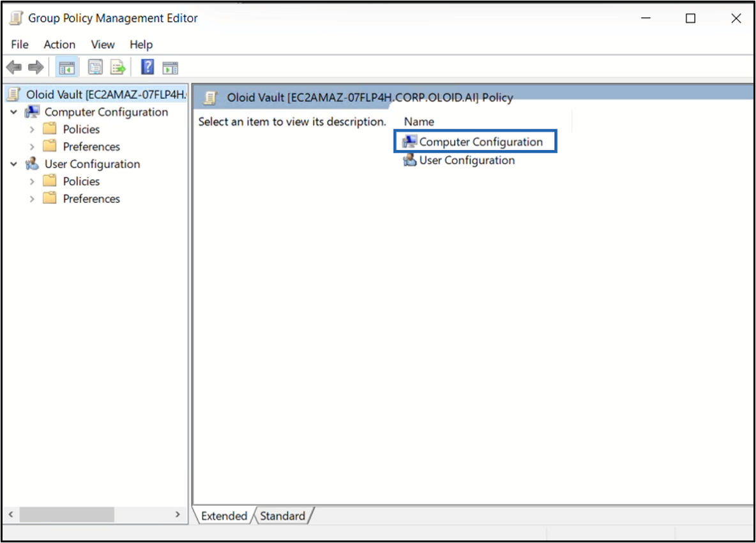
Task: Open the Help menu
Action: (x=141, y=44)
